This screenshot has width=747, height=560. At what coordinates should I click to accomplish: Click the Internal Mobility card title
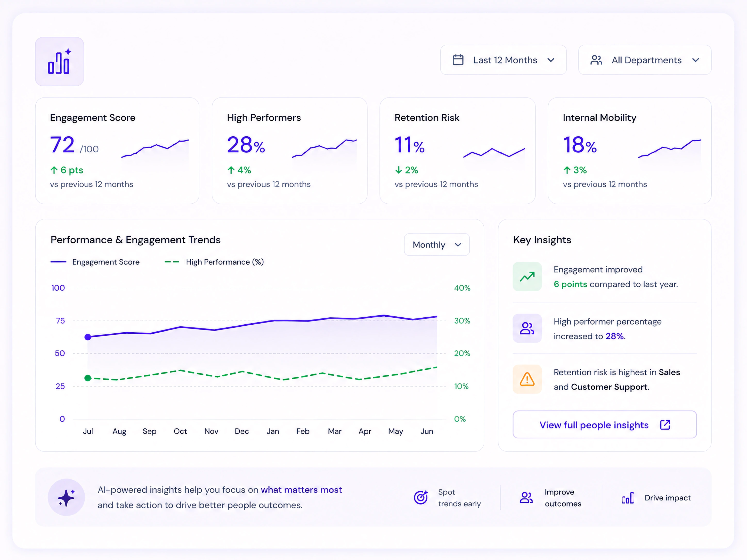click(599, 118)
